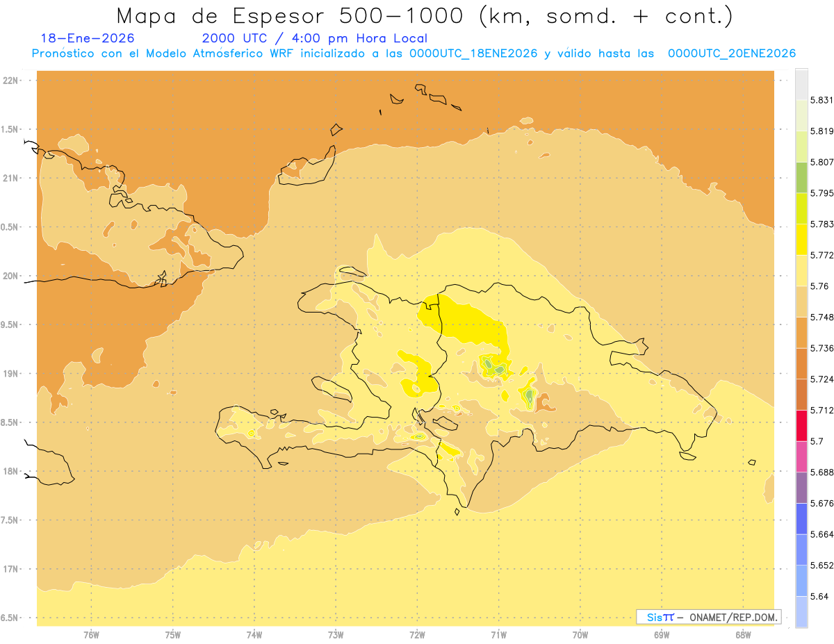
Task: Click the "69W" longitude label
Action: click(662, 635)
